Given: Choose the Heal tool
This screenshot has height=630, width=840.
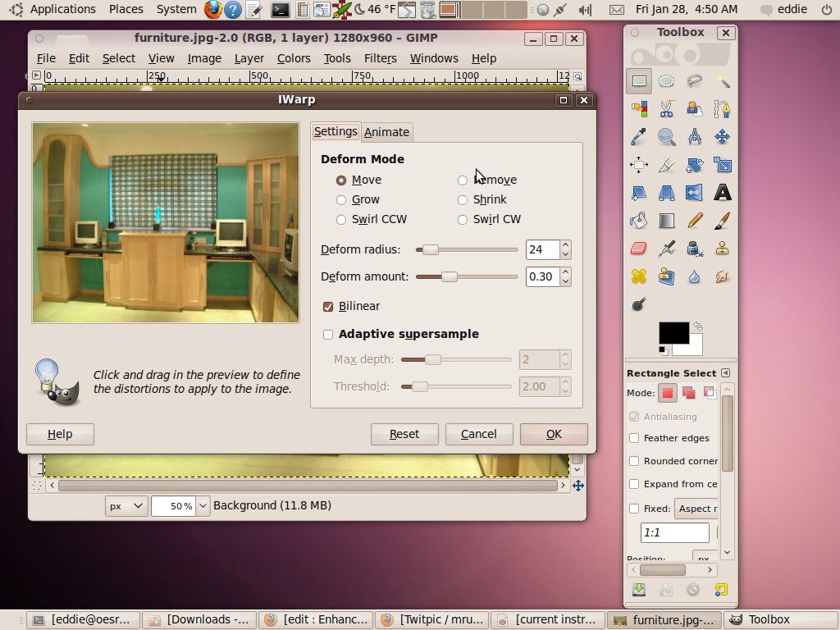Looking at the screenshot, I should [638, 276].
